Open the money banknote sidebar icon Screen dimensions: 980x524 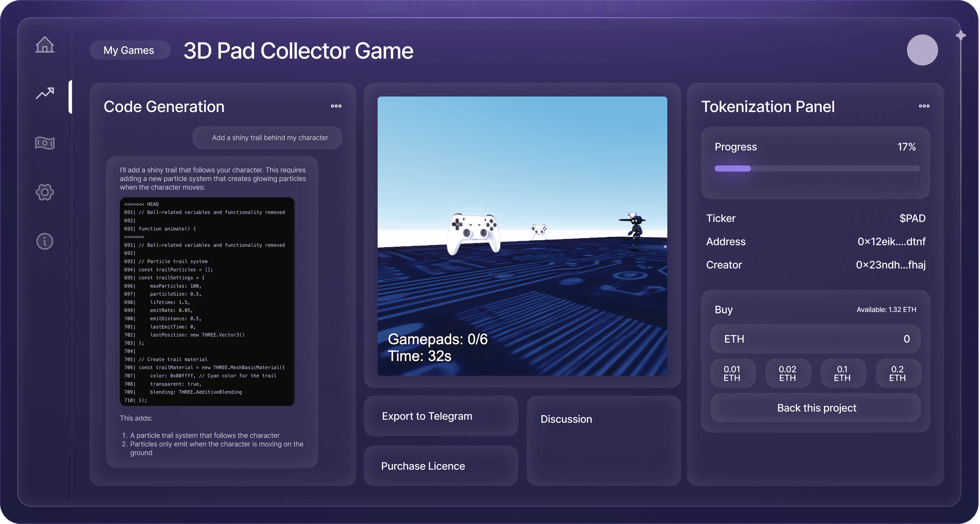[x=45, y=143]
